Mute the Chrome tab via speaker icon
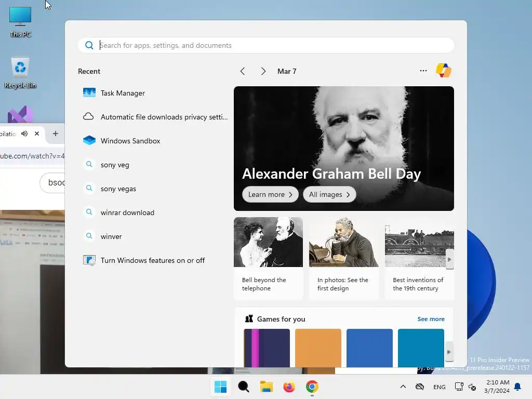This screenshot has width=532, height=399. [24, 134]
